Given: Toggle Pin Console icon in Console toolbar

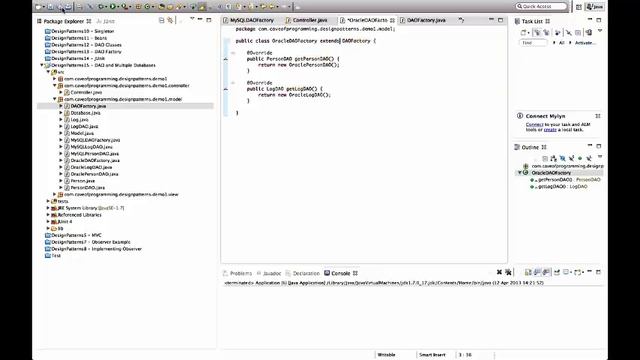Looking at the screenshot, I should 557,272.
